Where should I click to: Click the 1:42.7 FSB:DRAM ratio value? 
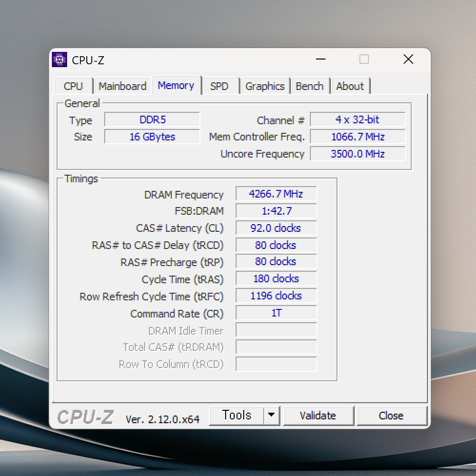[276, 211]
